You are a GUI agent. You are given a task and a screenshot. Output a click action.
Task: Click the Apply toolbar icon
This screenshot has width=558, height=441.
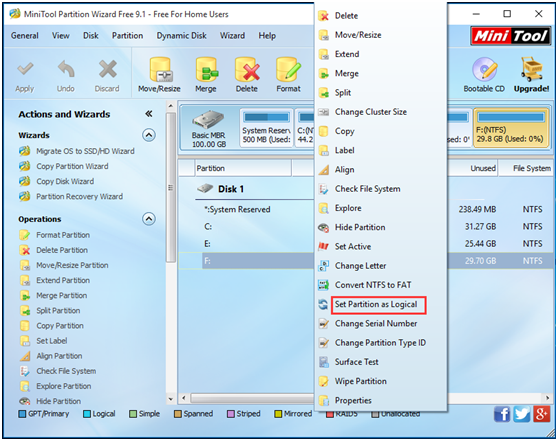click(x=25, y=69)
